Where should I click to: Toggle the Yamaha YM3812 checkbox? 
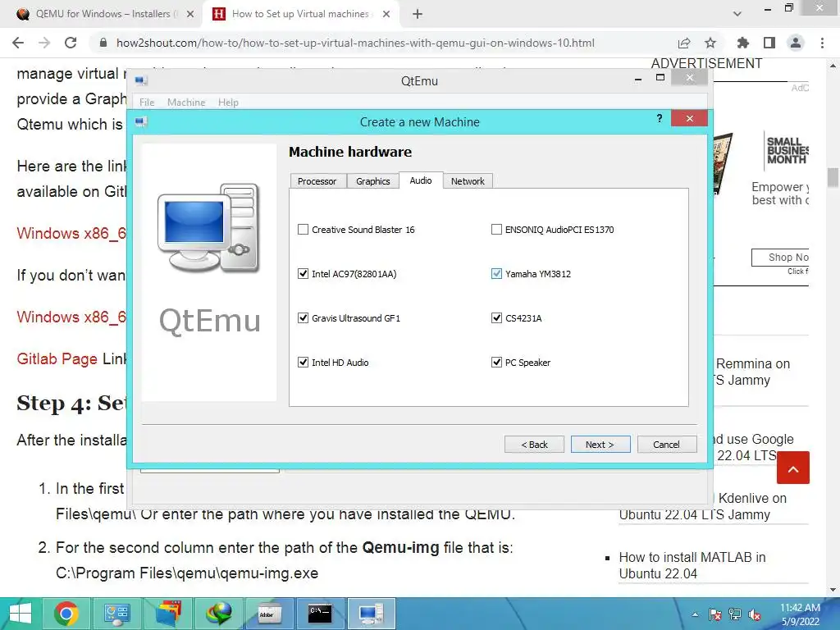(x=496, y=274)
